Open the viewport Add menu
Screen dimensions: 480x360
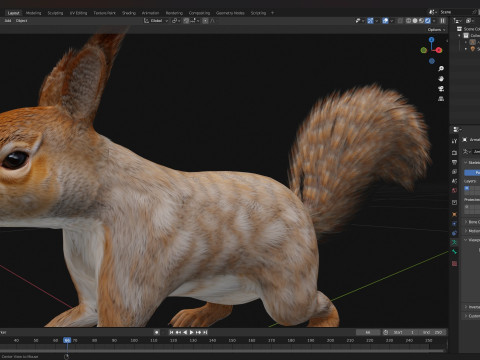click(8, 21)
